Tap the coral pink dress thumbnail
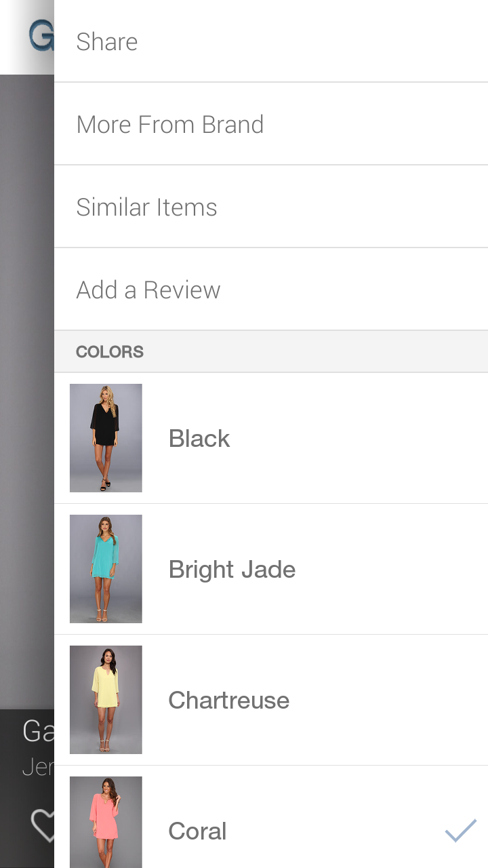Image resolution: width=488 pixels, height=868 pixels. click(x=106, y=822)
